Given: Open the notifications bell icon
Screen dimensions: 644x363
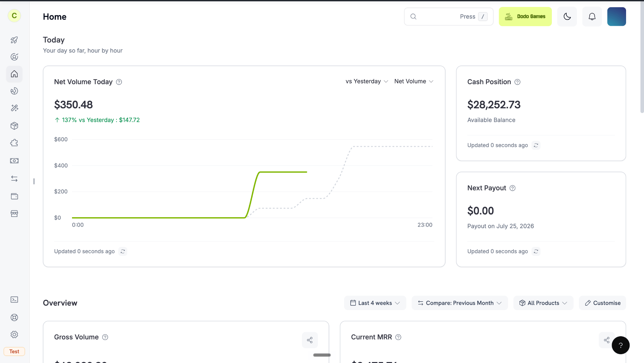Looking at the screenshot, I should 592,17.
